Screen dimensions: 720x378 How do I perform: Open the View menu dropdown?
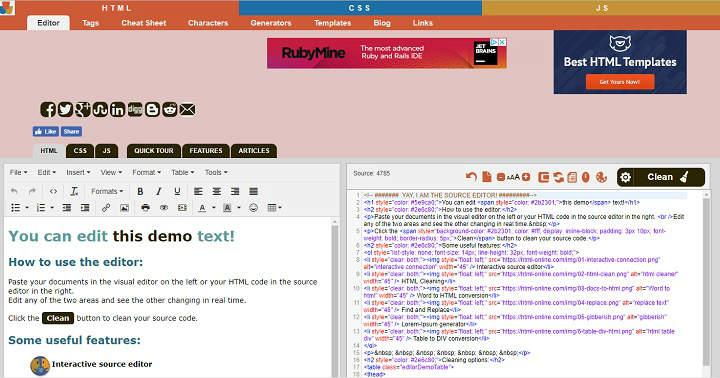coord(111,172)
